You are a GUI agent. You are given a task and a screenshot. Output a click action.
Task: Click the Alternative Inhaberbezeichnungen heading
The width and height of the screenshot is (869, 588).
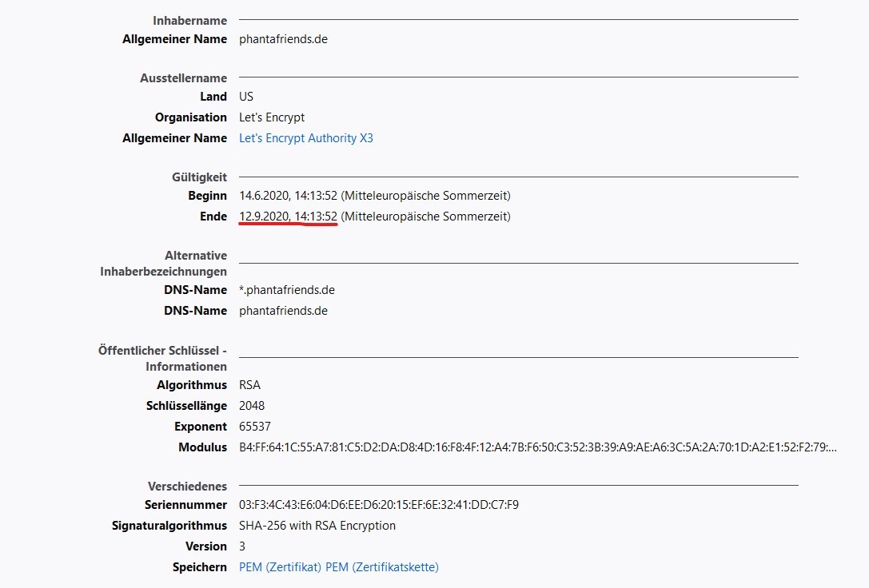164,264
